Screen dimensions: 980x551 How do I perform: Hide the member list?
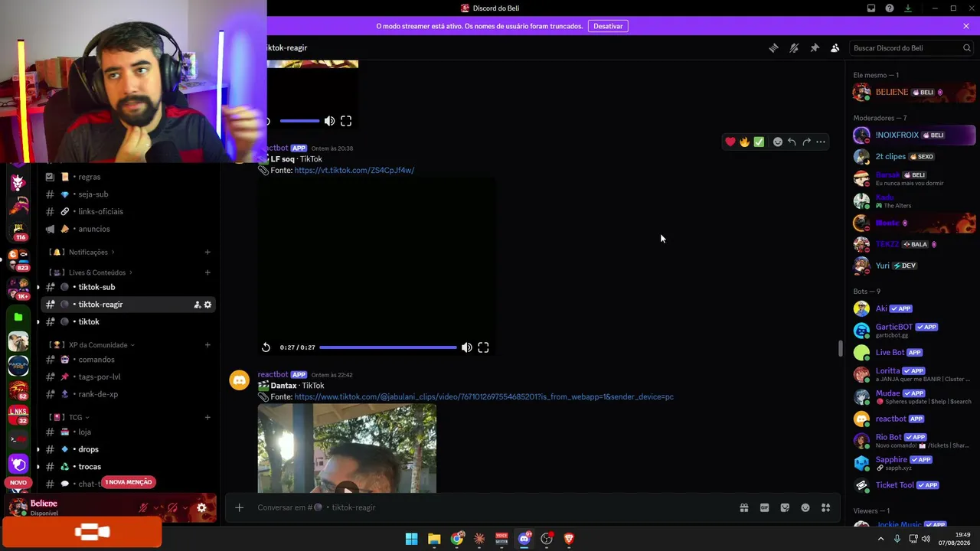click(835, 47)
